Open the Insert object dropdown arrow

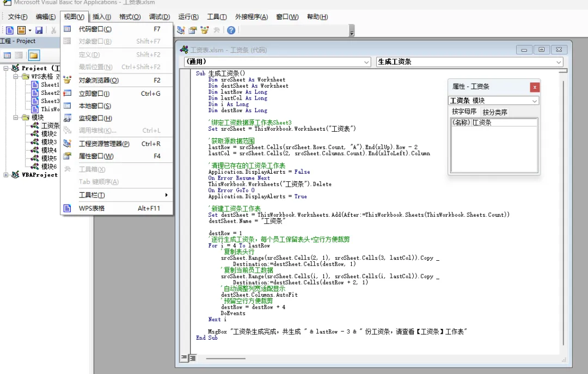click(x=30, y=30)
